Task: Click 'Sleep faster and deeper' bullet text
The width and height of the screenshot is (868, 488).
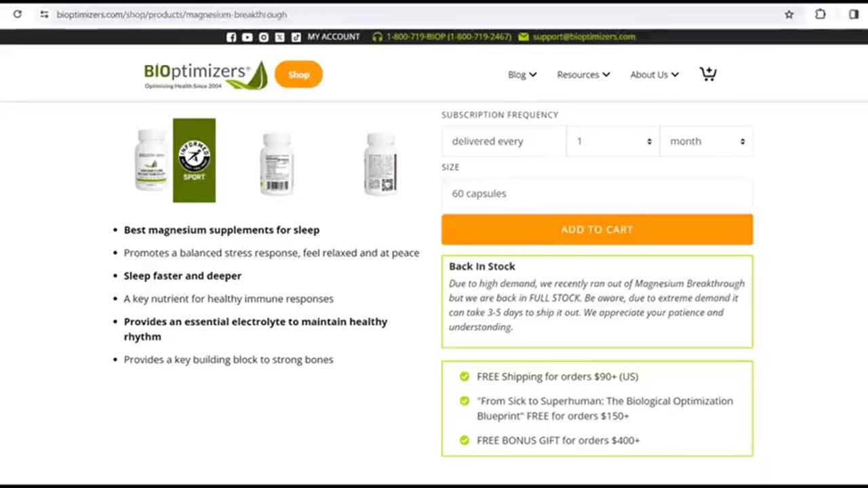Action: pos(182,276)
